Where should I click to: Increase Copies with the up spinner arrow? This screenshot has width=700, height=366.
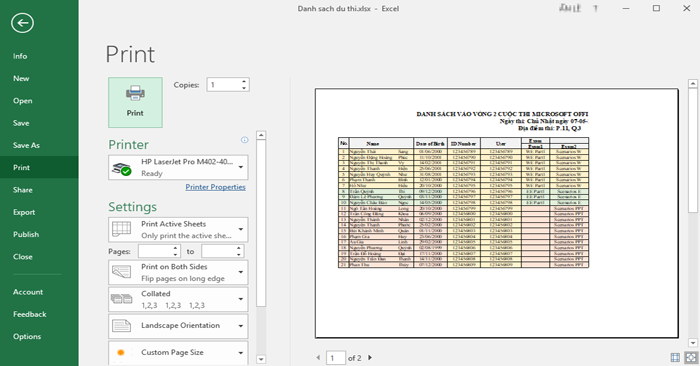[x=244, y=82]
